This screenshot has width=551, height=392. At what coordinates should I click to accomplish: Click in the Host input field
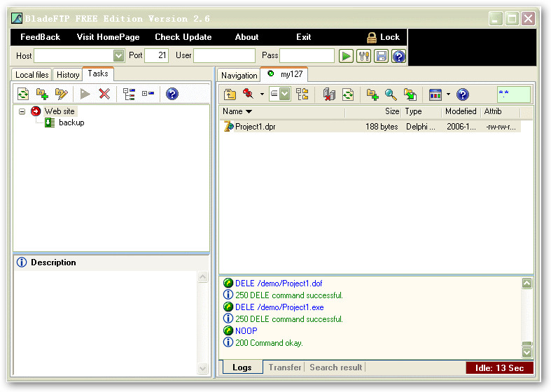[74, 55]
